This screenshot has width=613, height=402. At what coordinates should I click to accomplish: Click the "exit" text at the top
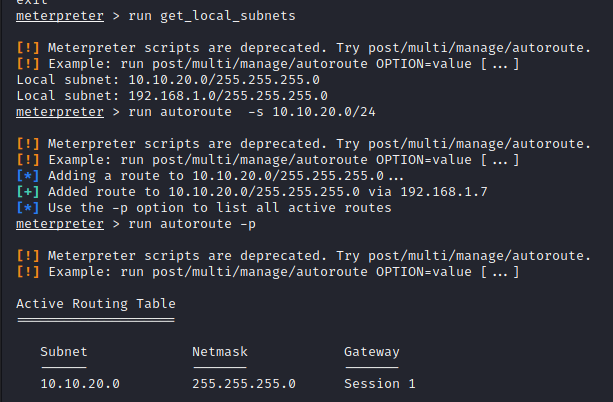32,3
